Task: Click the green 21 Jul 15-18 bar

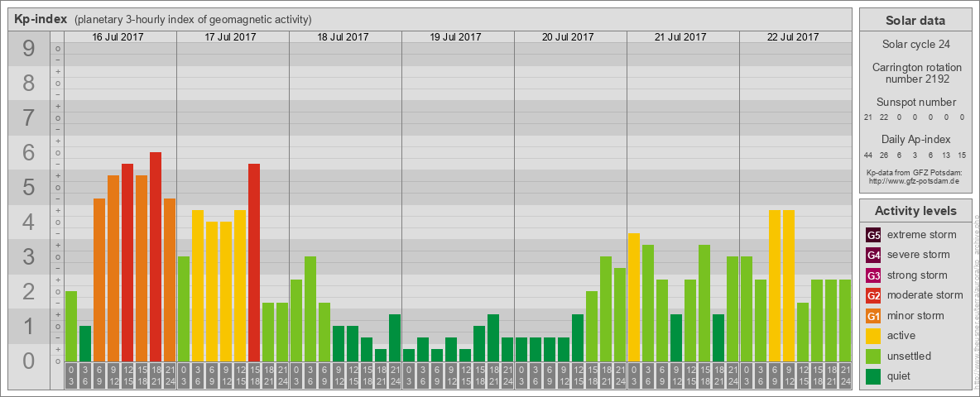Action: pyautogui.click(x=704, y=304)
